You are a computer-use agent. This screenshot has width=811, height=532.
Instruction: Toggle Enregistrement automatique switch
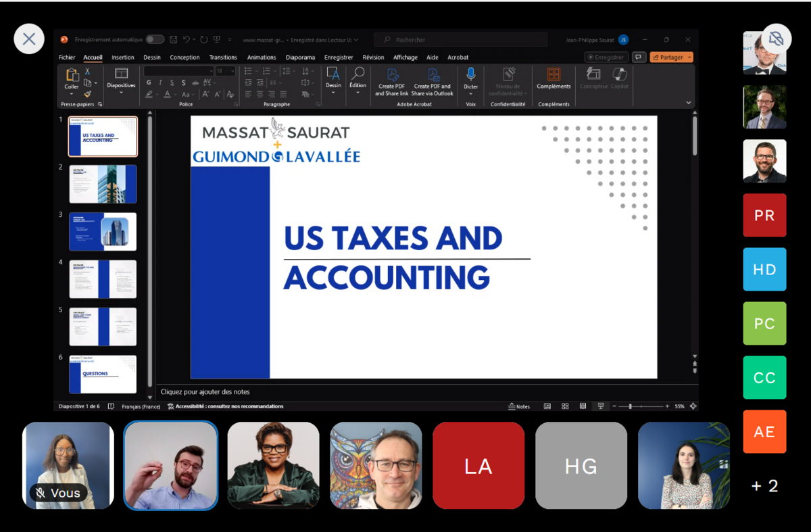coord(155,40)
